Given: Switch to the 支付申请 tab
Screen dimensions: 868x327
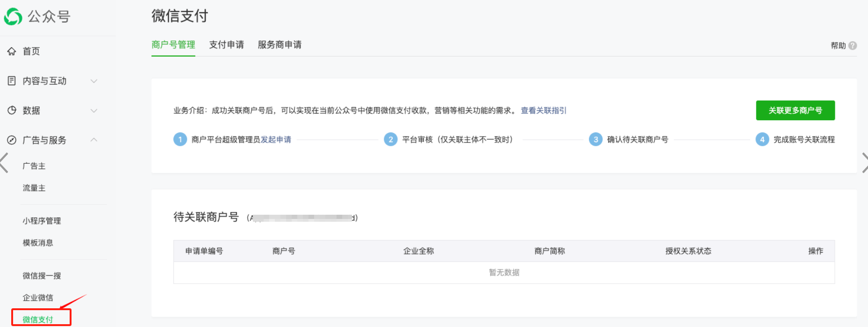Looking at the screenshot, I should coord(227,44).
